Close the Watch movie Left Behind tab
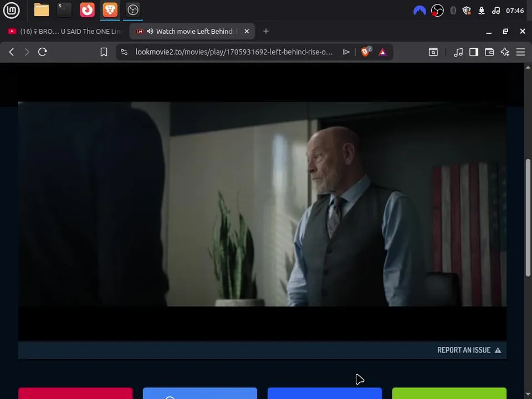Image resolution: width=532 pixels, height=399 pixels. [x=247, y=31]
